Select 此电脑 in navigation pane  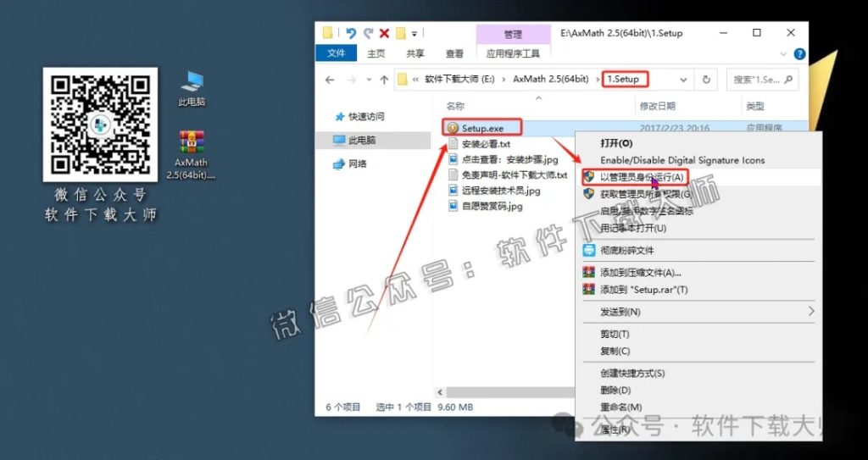[362, 141]
